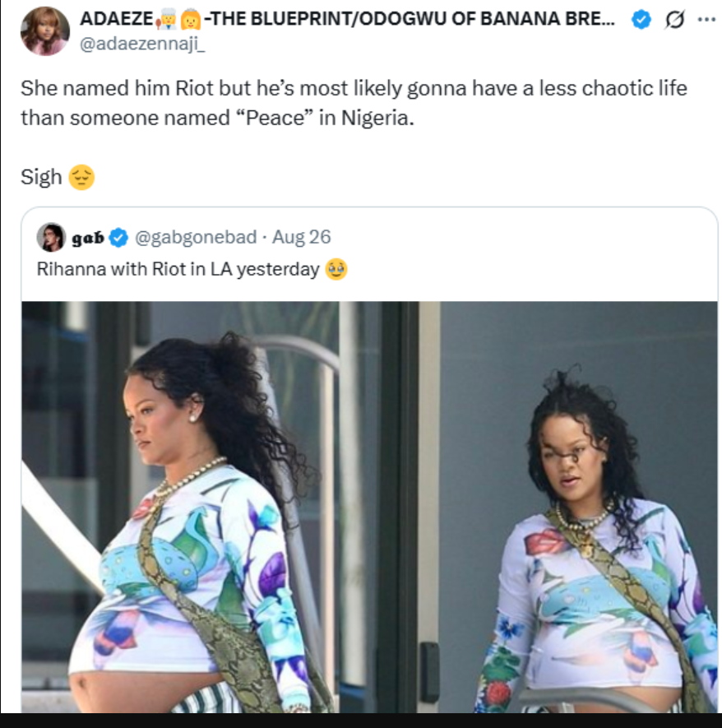Open the three-dot more options menu
Screen dimensions: 722x728
(x=705, y=21)
